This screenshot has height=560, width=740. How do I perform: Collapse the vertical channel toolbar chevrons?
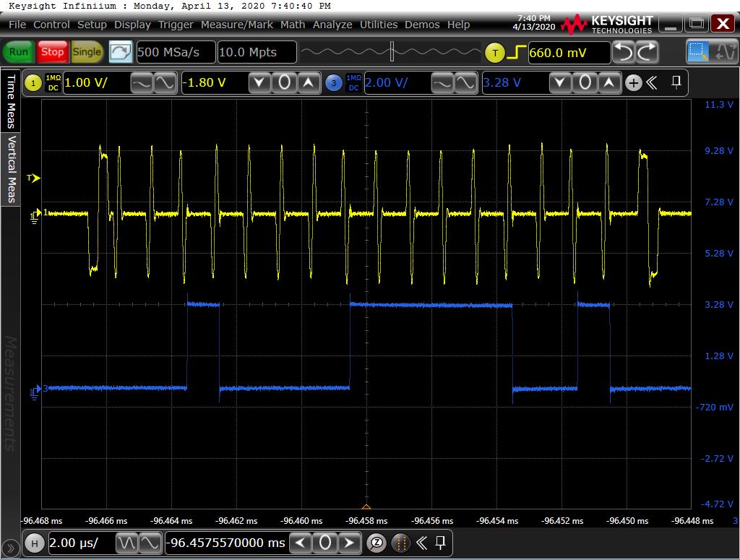pos(652,83)
